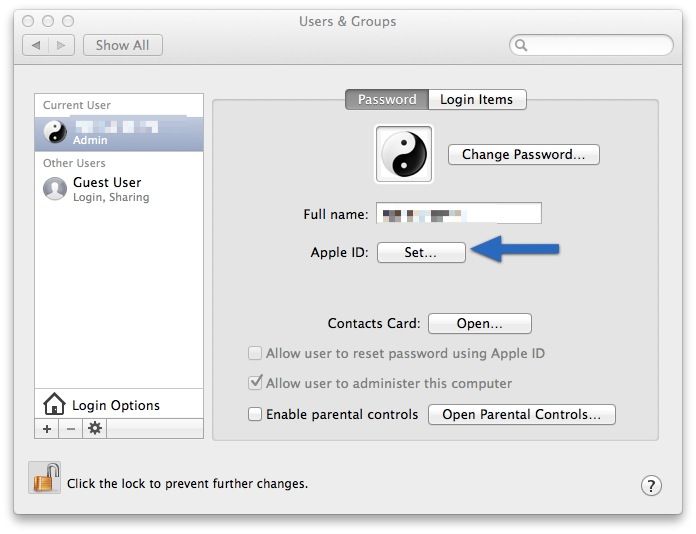The height and width of the screenshot is (534, 696).
Task: Click the back navigation arrow
Action: tap(36, 45)
